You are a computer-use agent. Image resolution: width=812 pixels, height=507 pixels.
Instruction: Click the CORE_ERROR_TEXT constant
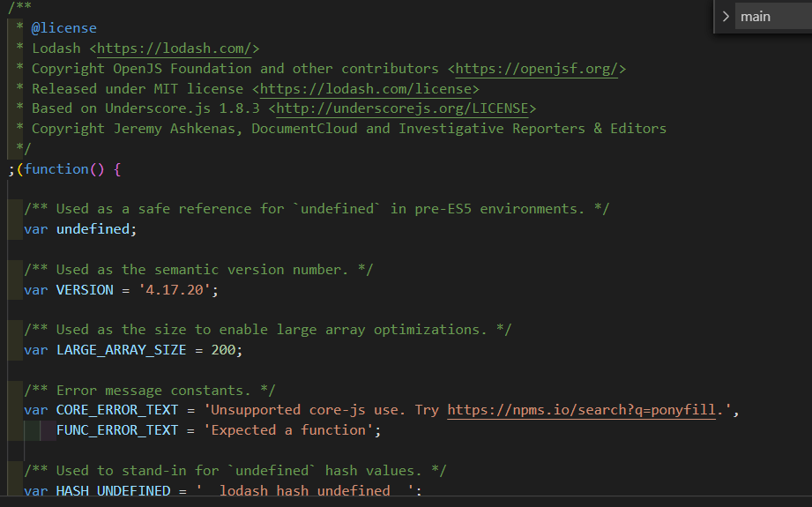coord(117,410)
